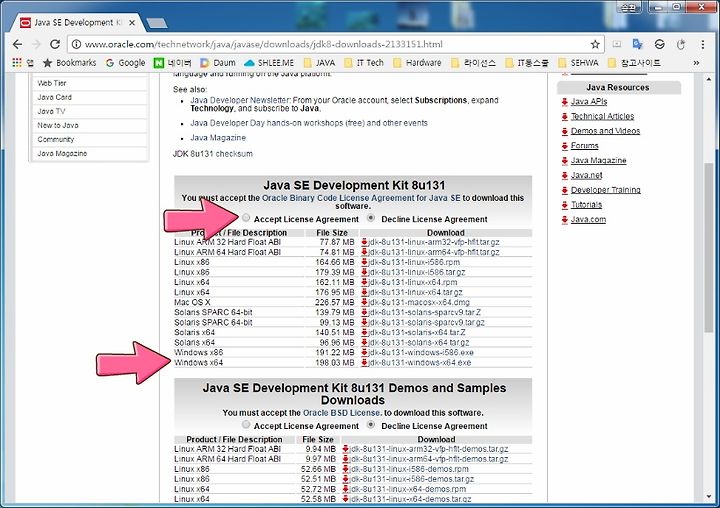Screen dimensions: 720x508
Task: Show more bookmarks with the chevron
Action: (x=696, y=63)
